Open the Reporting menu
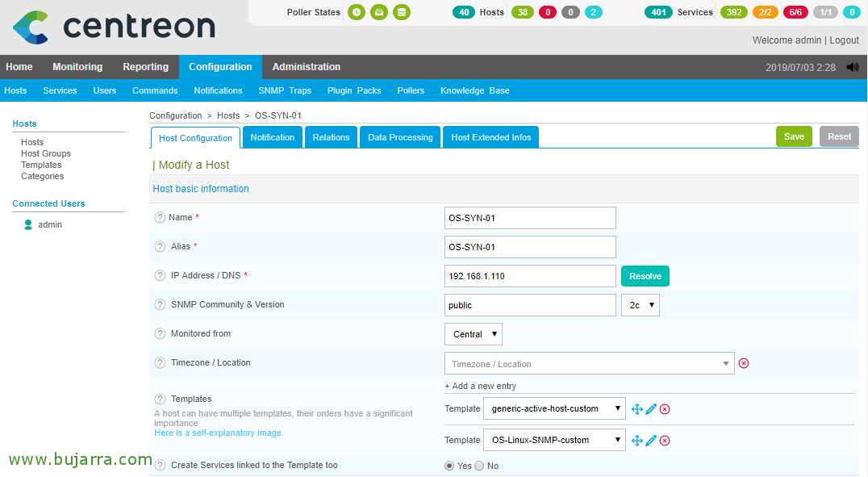868x477 pixels. point(145,67)
